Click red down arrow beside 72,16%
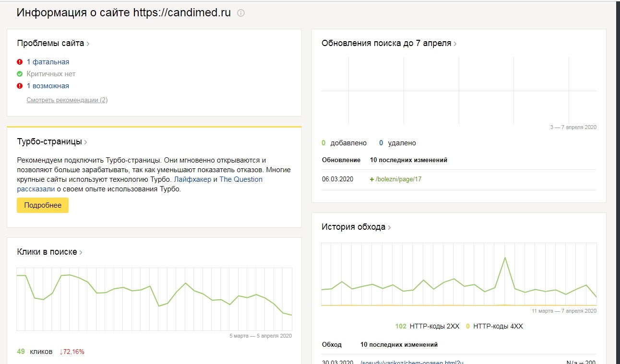The width and height of the screenshot is (620, 364). pyautogui.click(x=61, y=352)
